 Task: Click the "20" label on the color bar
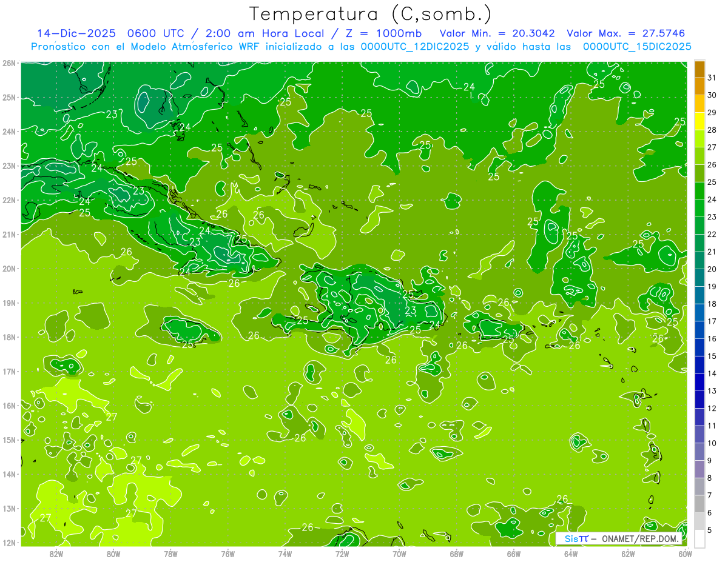(x=712, y=269)
